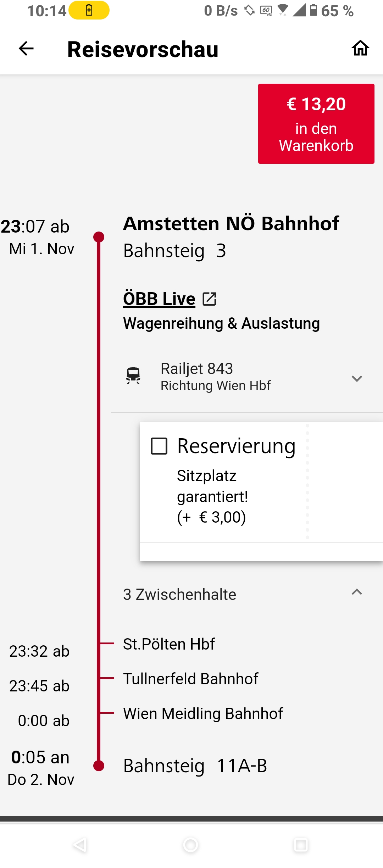Add € 13,20 ticket to Warenkorb
This screenshot has height=868, width=383.
pos(316,124)
